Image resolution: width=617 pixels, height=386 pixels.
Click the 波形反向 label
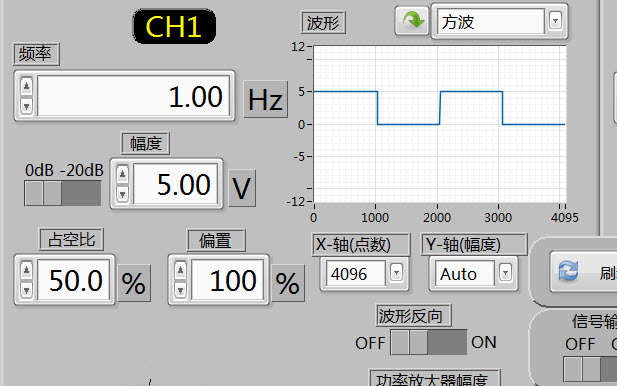click(414, 315)
